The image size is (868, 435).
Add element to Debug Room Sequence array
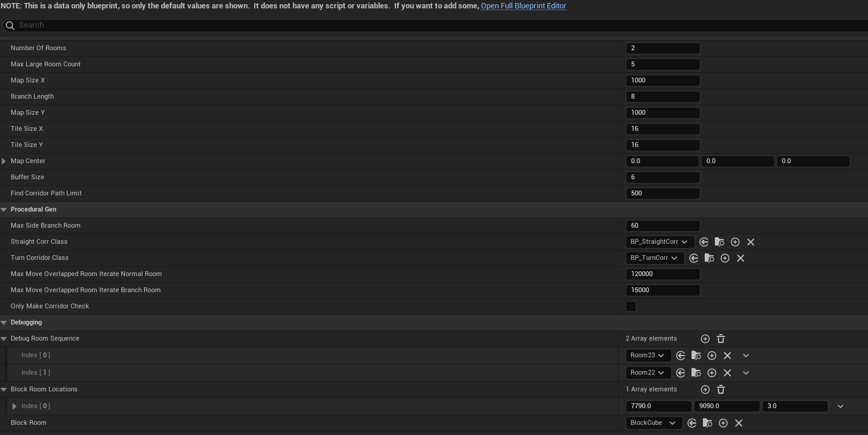[705, 339]
